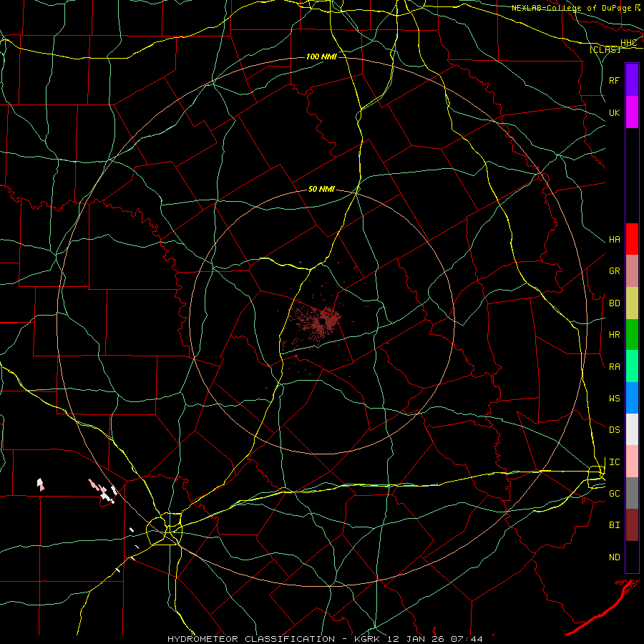Image resolution: width=644 pixels, height=644 pixels.
Task: Click the GC legend label
Action: point(614,494)
